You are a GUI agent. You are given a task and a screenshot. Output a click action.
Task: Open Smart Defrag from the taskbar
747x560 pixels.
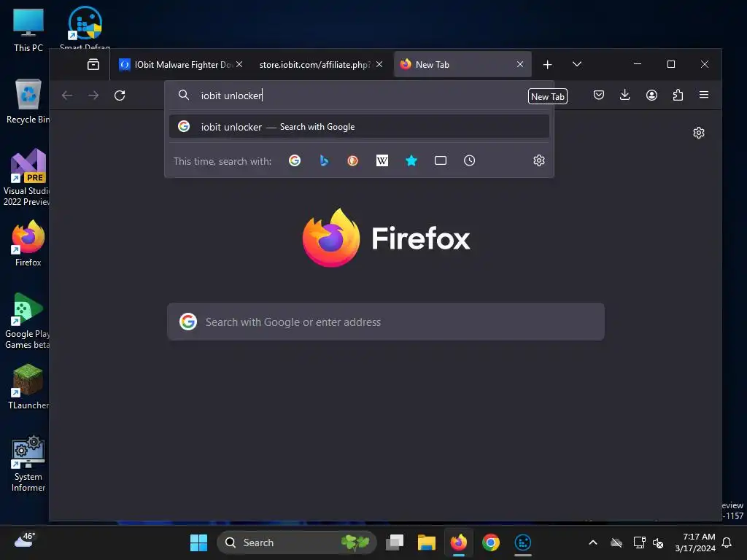tap(522, 542)
